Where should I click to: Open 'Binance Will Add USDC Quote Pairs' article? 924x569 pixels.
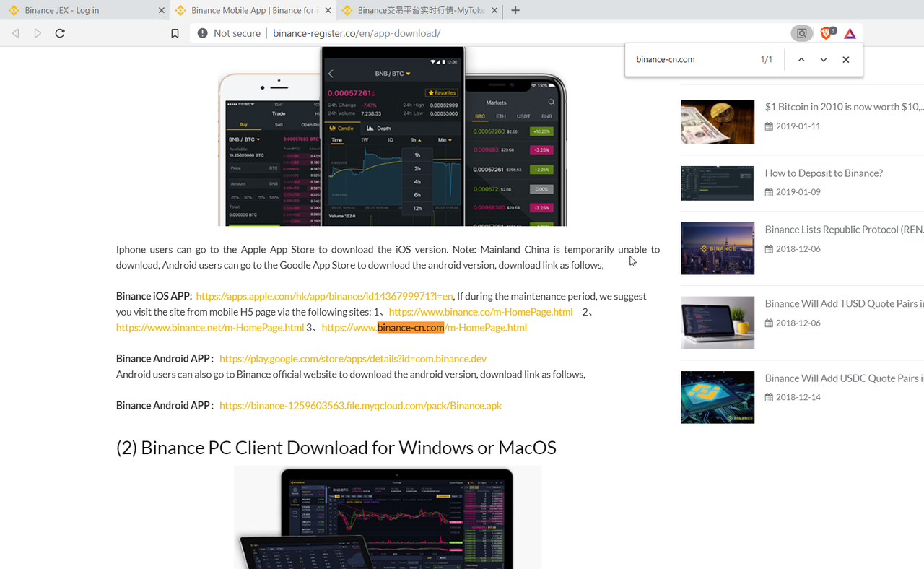click(844, 378)
